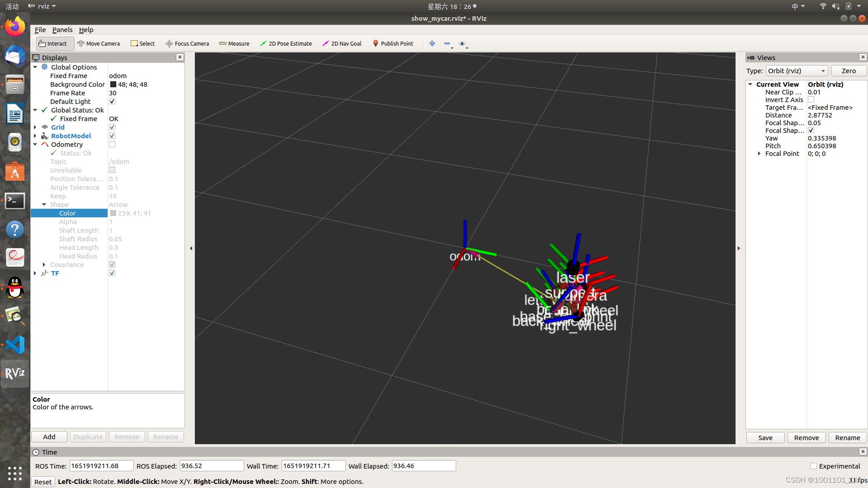Select the Move Camera tool

tap(99, 43)
